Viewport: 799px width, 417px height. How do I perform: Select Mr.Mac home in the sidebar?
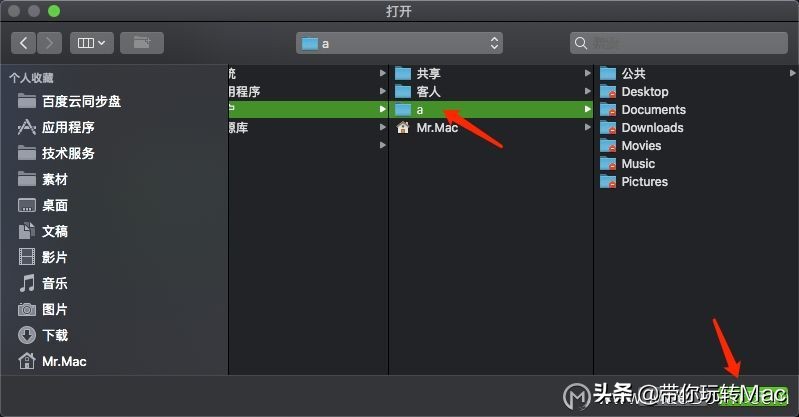pos(64,361)
